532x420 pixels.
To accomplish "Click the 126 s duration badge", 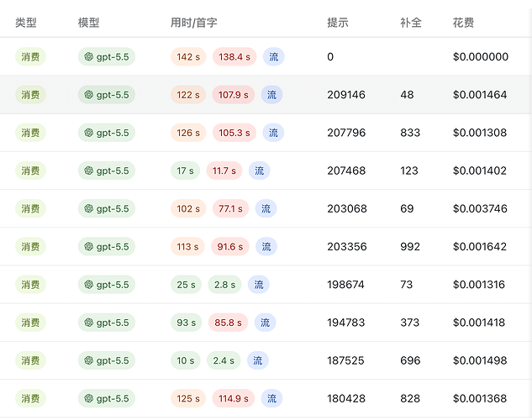I will pyautogui.click(x=188, y=133).
